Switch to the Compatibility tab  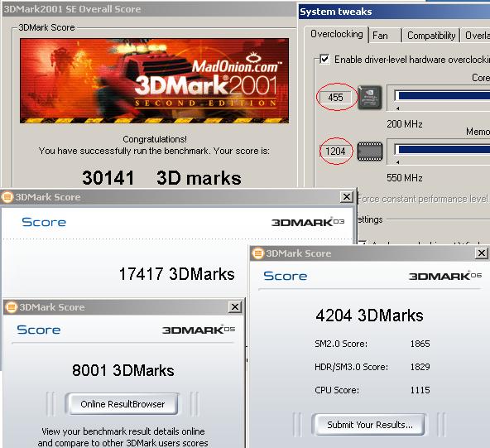431,36
